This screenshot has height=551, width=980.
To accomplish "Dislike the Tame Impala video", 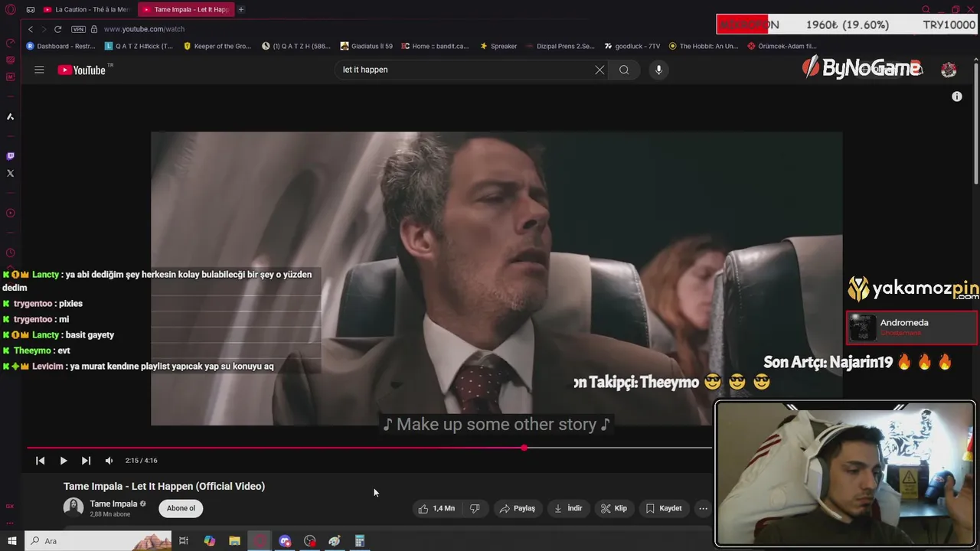I will [475, 508].
